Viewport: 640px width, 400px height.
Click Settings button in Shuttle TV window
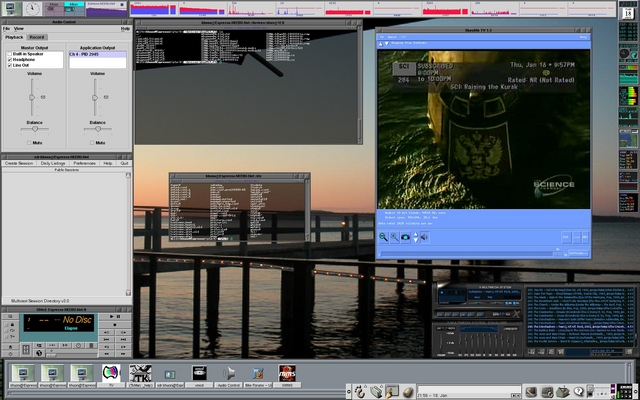(578, 253)
